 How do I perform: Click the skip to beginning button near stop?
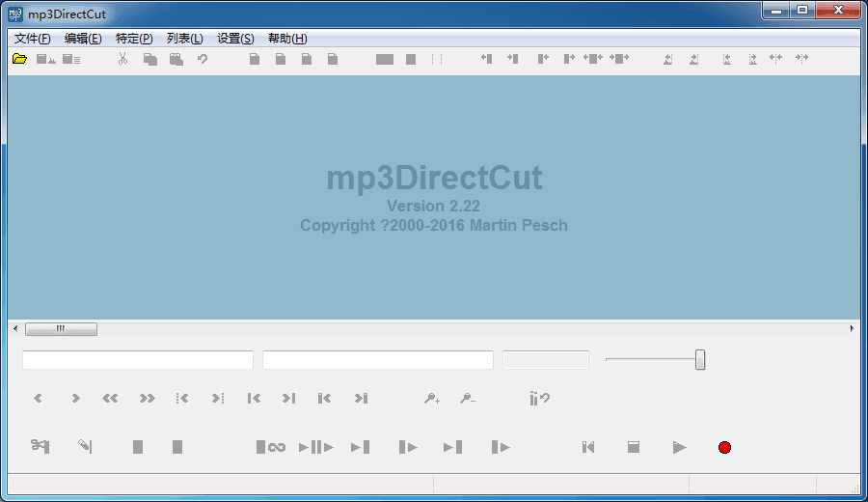point(588,447)
